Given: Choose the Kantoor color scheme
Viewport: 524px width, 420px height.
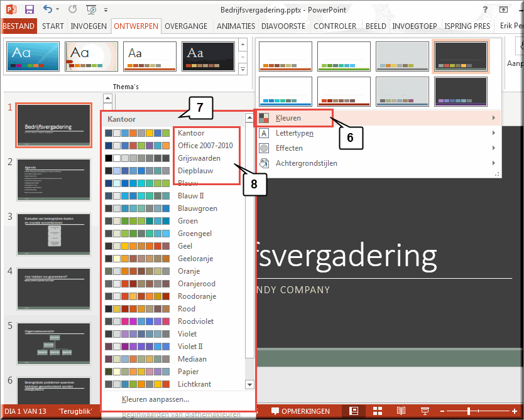Looking at the screenshot, I should click(173, 133).
